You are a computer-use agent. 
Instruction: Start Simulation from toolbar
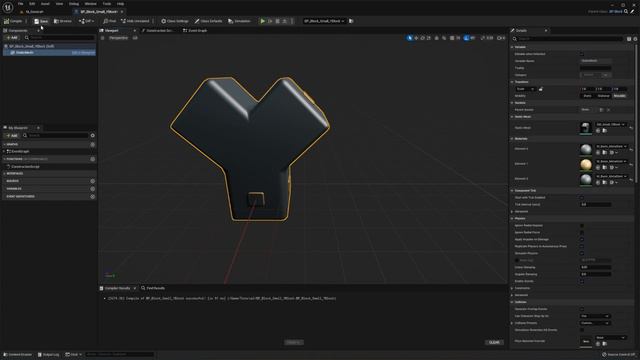point(239,21)
